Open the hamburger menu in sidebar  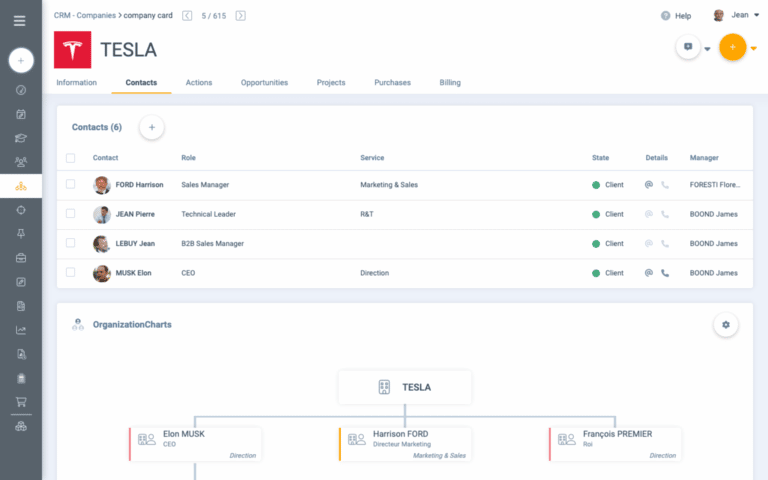20,21
